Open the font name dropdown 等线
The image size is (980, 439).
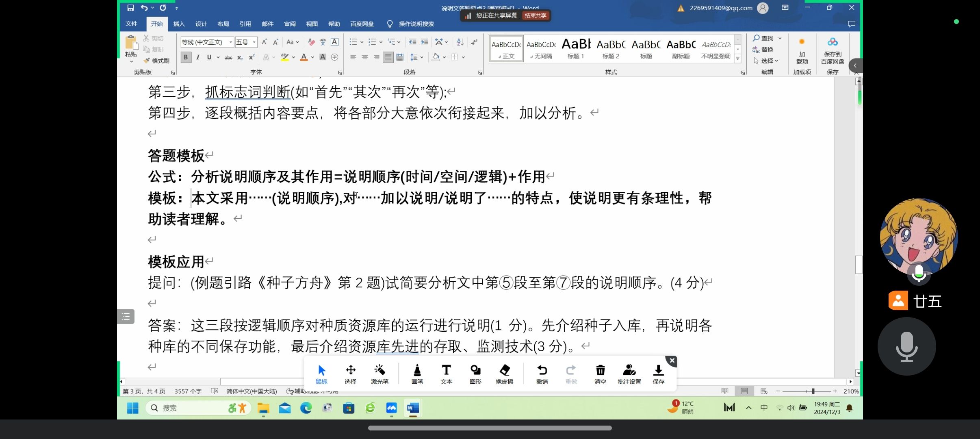tap(230, 42)
